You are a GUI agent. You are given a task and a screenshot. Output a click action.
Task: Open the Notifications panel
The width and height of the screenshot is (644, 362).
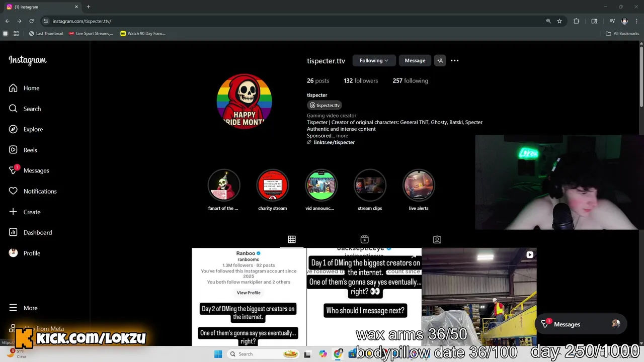click(33, 191)
